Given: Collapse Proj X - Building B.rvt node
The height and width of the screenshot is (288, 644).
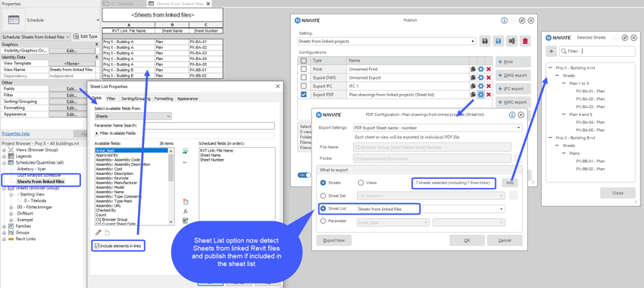Looking at the screenshot, I should pyautogui.click(x=550, y=138).
